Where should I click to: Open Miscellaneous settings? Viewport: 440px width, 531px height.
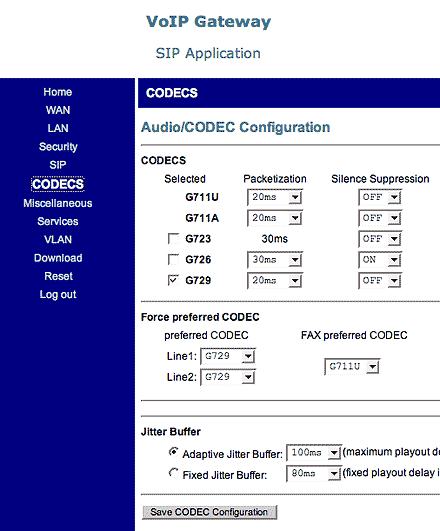58,203
